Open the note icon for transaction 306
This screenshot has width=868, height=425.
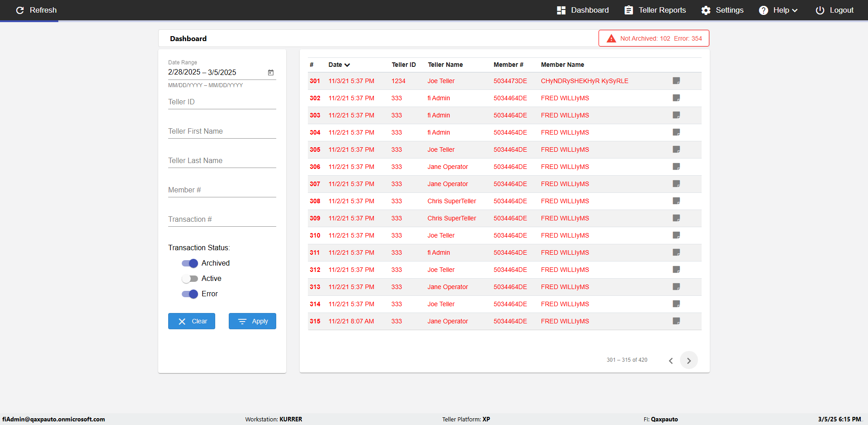[676, 167]
